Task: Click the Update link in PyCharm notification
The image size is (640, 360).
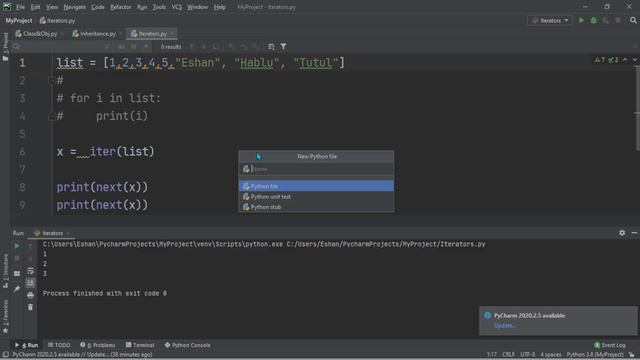Action: (504, 326)
